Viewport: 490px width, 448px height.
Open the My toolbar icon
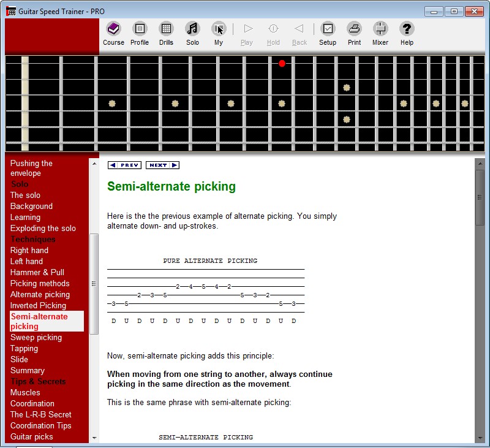[x=219, y=29]
